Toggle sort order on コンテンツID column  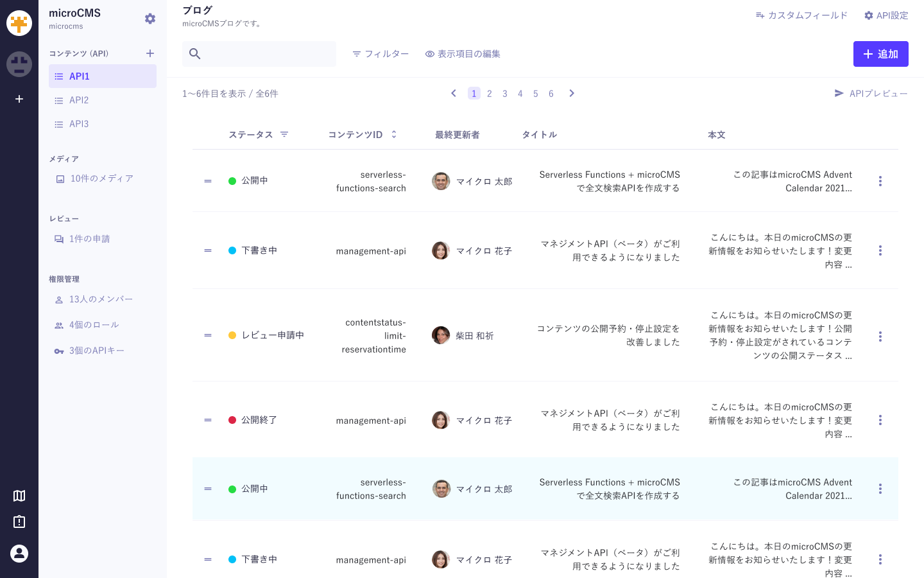(x=394, y=134)
